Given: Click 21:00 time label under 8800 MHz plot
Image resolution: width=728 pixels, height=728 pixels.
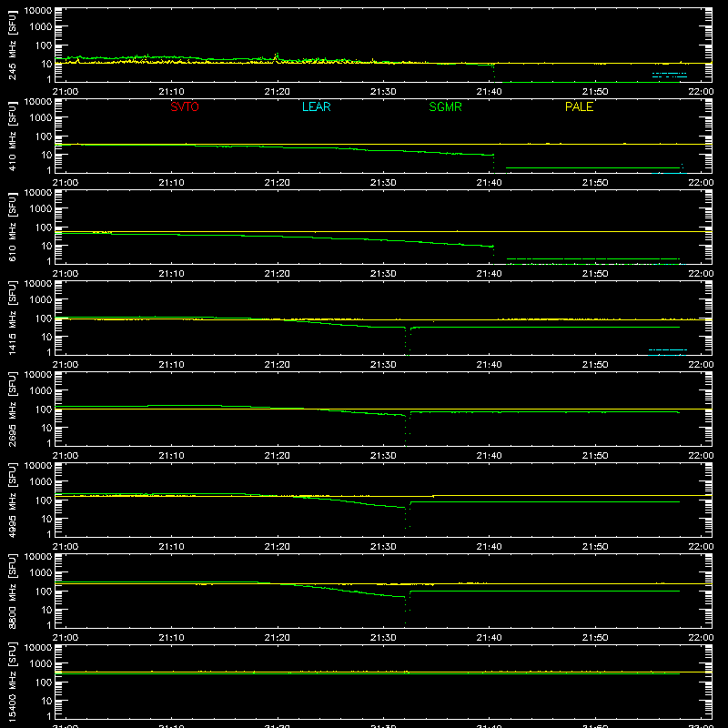Looking at the screenshot, I should pyautogui.click(x=66, y=638).
